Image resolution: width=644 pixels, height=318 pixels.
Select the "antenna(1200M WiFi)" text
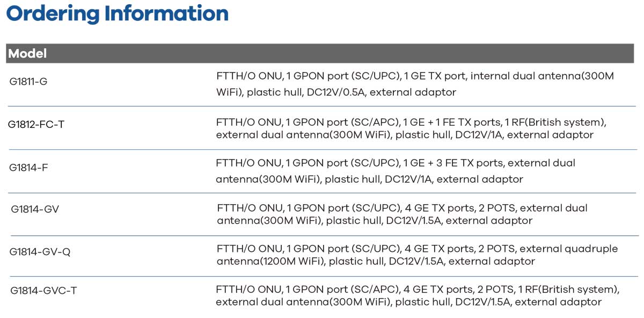click(269, 262)
